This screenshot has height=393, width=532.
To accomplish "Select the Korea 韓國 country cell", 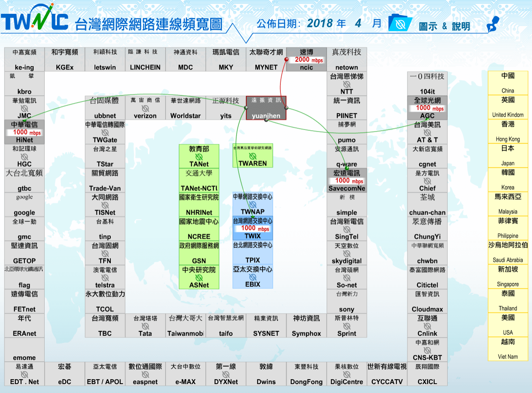I will coord(508,180).
